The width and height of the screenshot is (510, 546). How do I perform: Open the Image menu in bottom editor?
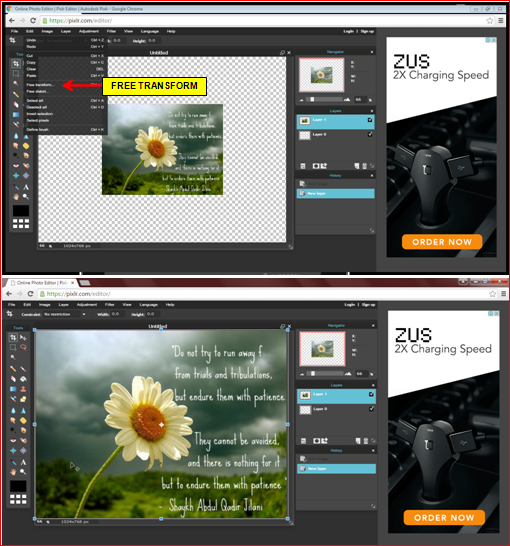(x=45, y=305)
